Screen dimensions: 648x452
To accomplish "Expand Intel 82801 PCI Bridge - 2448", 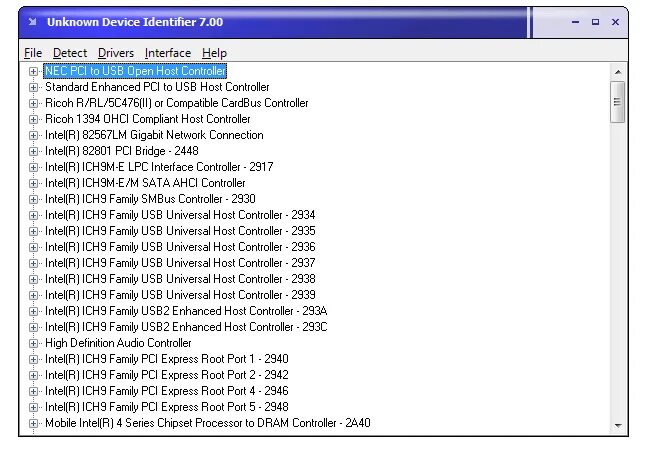I will pyautogui.click(x=33, y=152).
